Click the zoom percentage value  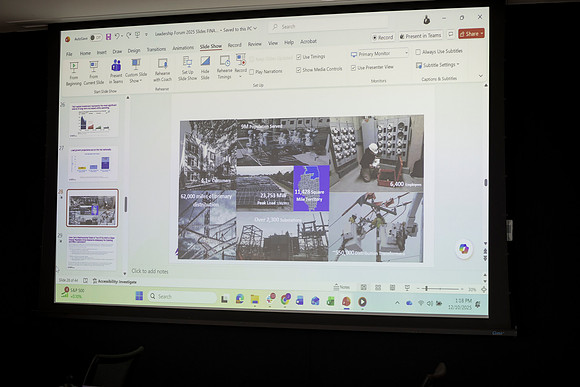[x=472, y=289]
